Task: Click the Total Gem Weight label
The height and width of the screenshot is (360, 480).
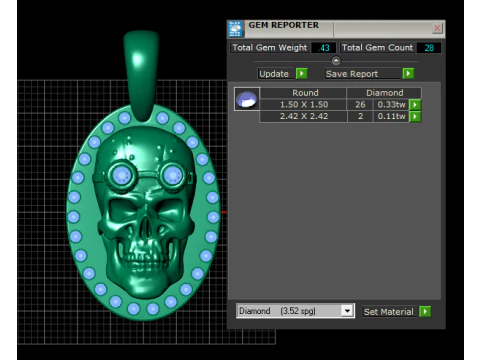Action: coord(270,48)
